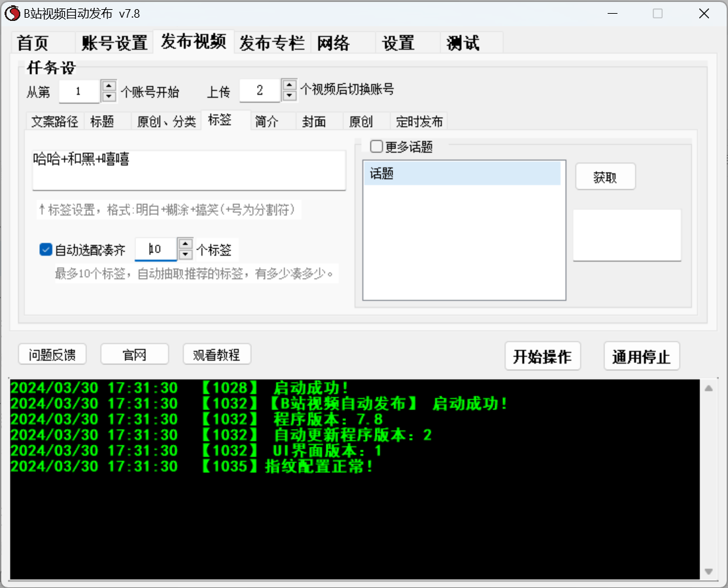Click the 最多10个标签 hint text
Image resolution: width=728 pixels, height=588 pixels.
[x=196, y=273]
